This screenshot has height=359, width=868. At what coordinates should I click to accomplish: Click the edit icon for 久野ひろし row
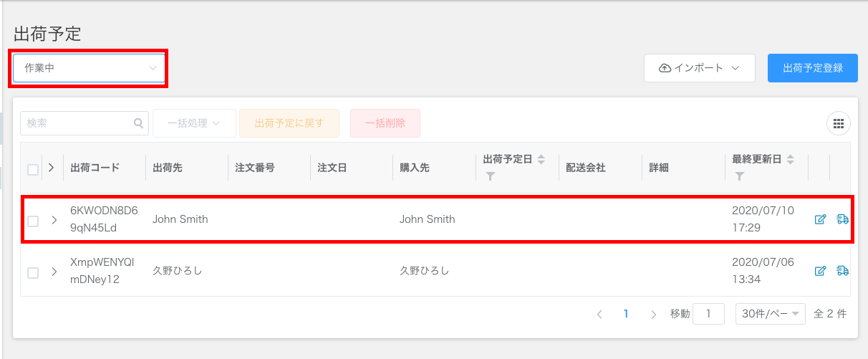pos(821,271)
